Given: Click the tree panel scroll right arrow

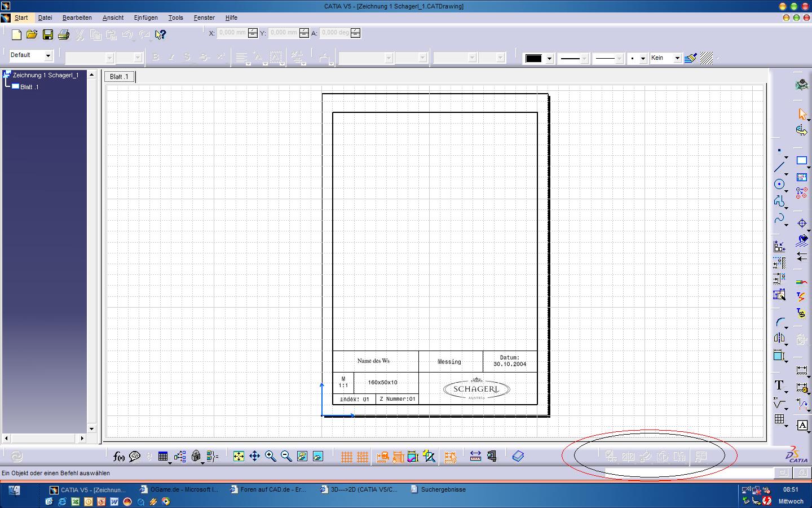Looking at the screenshot, I should pyautogui.click(x=82, y=438).
